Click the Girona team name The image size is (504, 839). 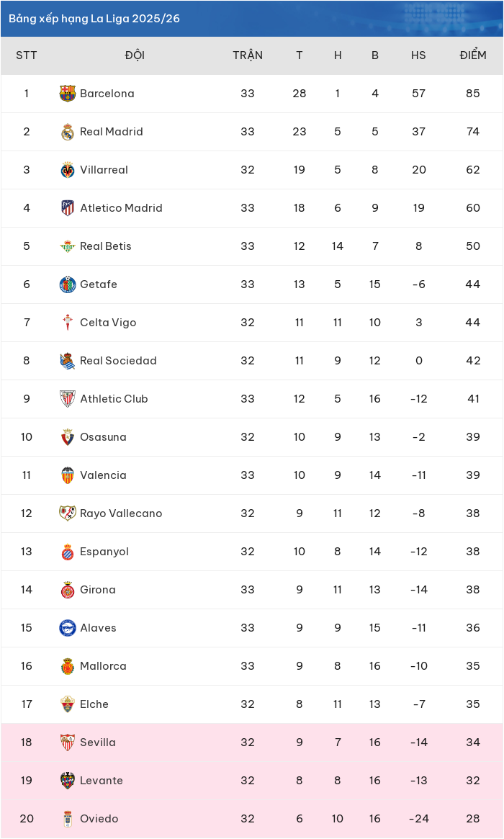point(97,590)
